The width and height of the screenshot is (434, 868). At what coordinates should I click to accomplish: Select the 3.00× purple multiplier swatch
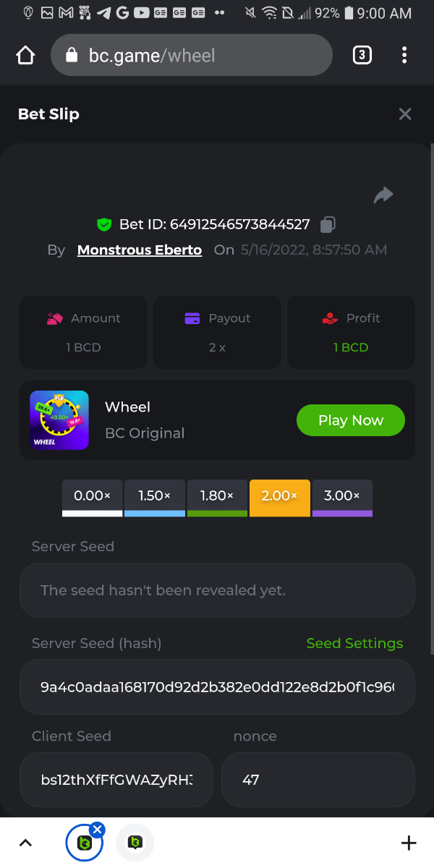point(342,497)
